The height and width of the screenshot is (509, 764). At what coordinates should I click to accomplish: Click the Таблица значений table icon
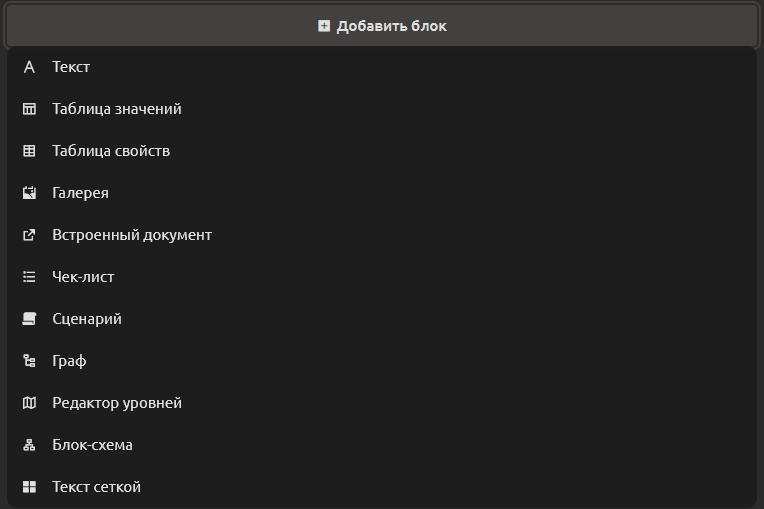click(29, 109)
